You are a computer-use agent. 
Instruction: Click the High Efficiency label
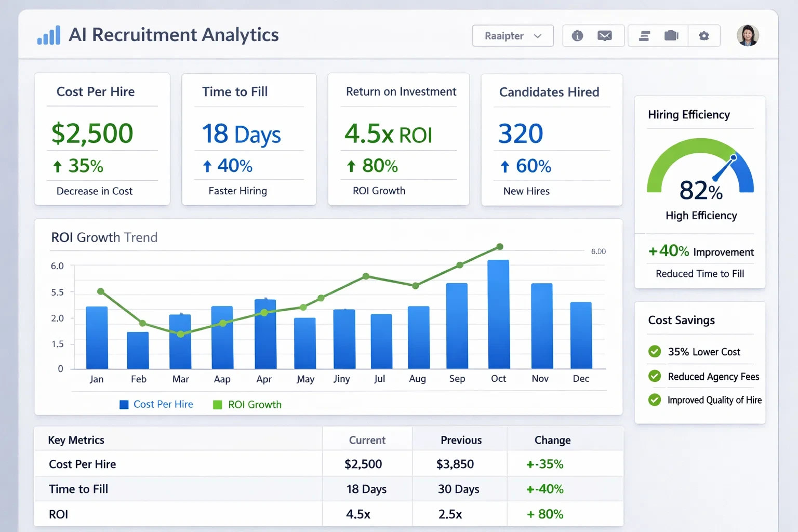701,216
